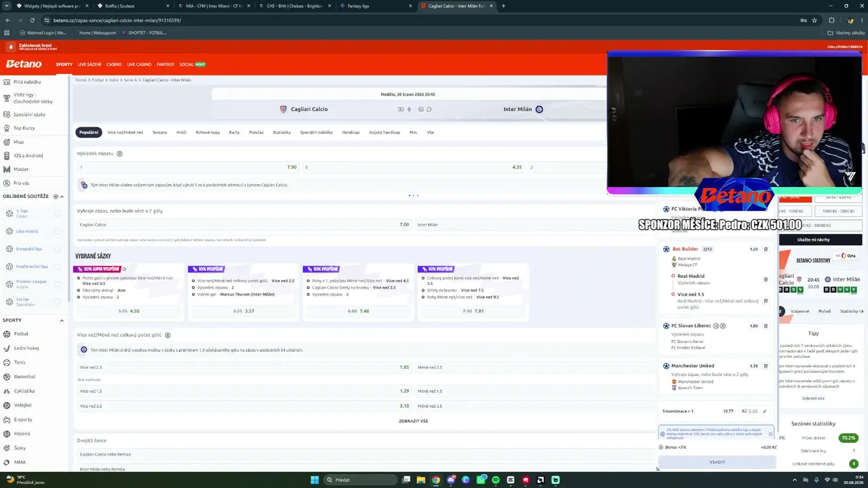Add a favourite competition with plus icon
The height and width of the screenshot is (488, 868).
click(56, 197)
